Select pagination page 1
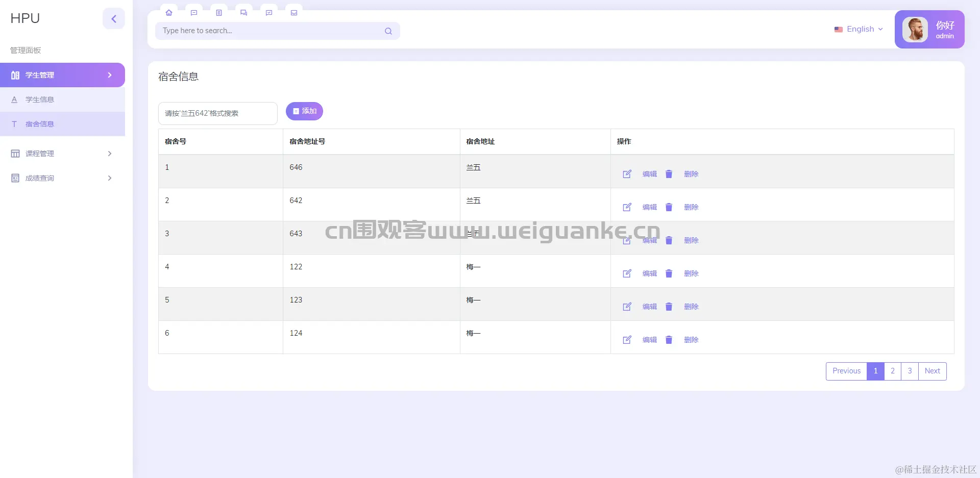 pos(875,371)
